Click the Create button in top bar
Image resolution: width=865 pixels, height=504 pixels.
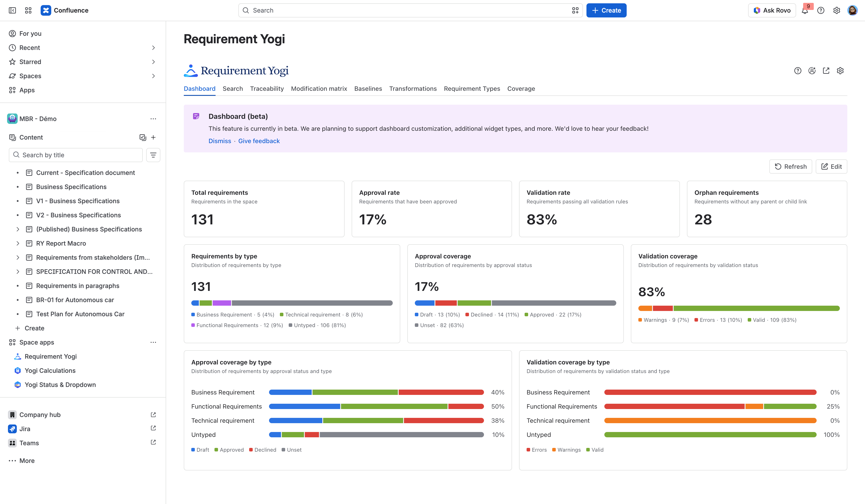(x=606, y=10)
